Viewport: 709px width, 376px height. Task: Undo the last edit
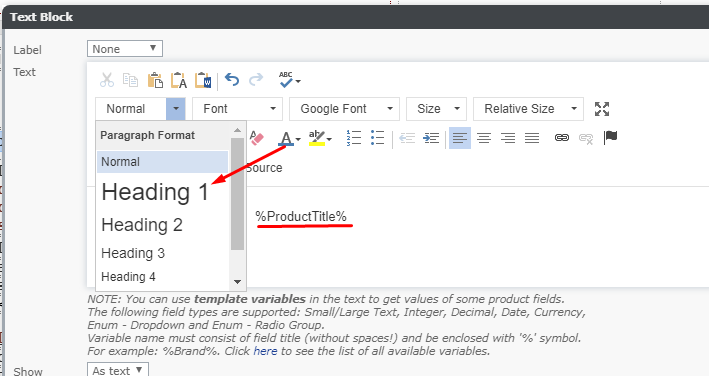tap(232, 80)
